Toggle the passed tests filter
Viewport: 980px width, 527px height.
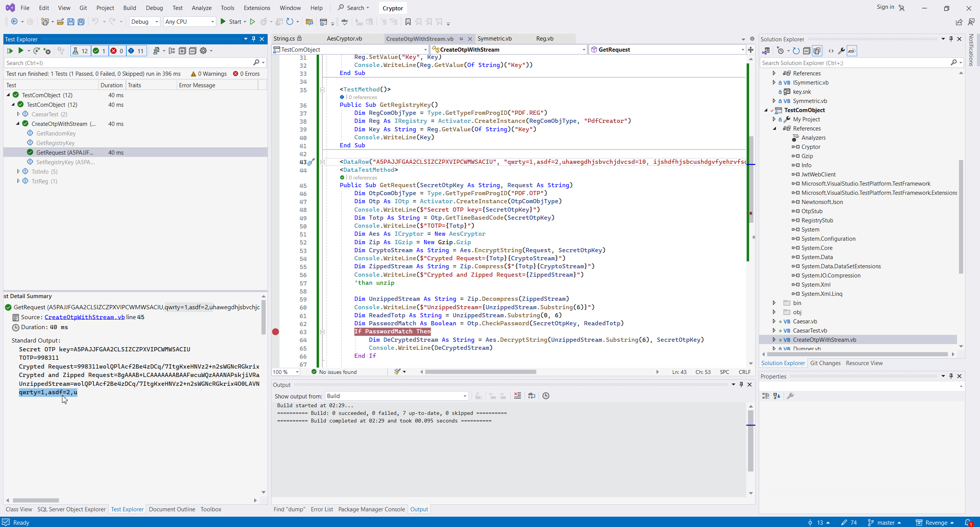pos(100,51)
